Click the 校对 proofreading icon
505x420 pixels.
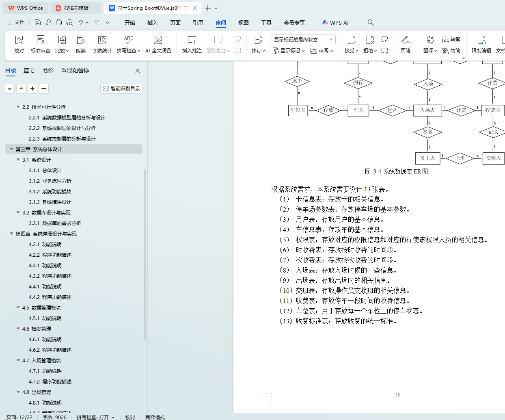(19, 40)
